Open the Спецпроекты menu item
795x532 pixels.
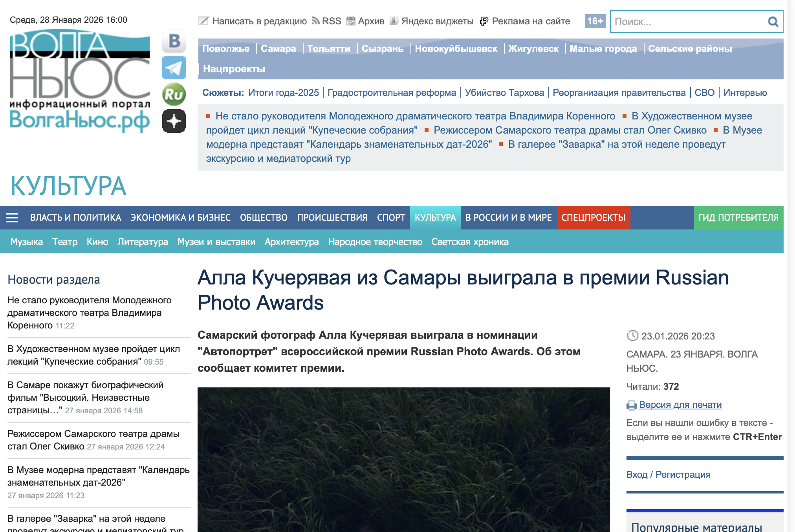click(x=593, y=218)
